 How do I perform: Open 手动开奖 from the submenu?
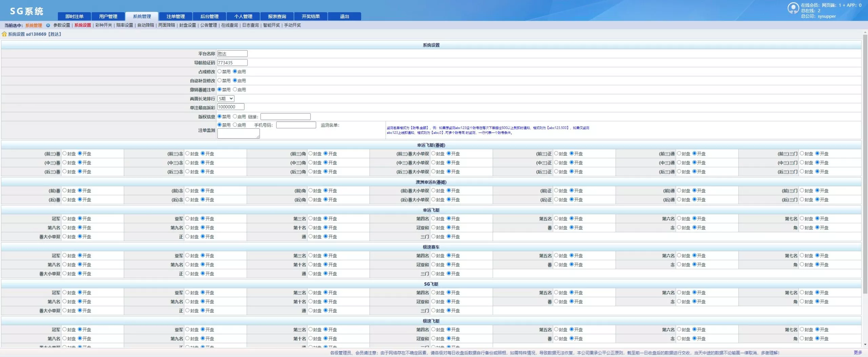pyautogui.click(x=292, y=25)
